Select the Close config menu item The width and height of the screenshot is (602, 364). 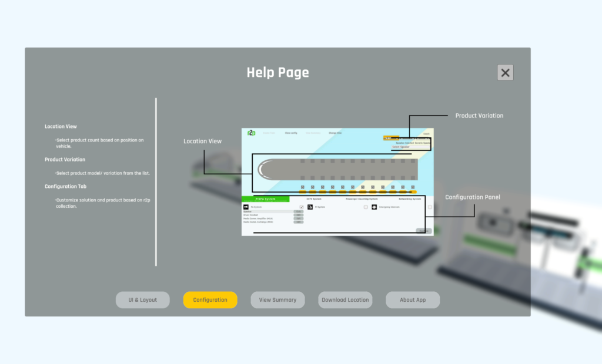click(291, 133)
